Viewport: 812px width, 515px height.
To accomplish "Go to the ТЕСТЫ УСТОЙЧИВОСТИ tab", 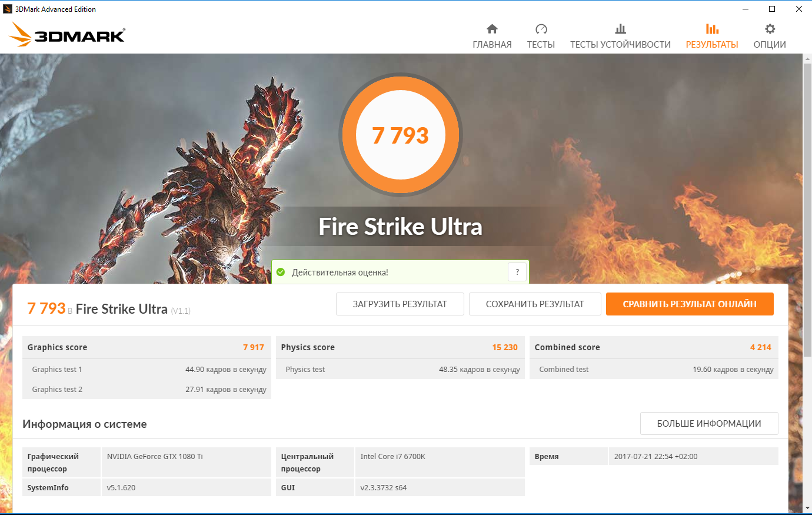I will click(x=620, y=36).
